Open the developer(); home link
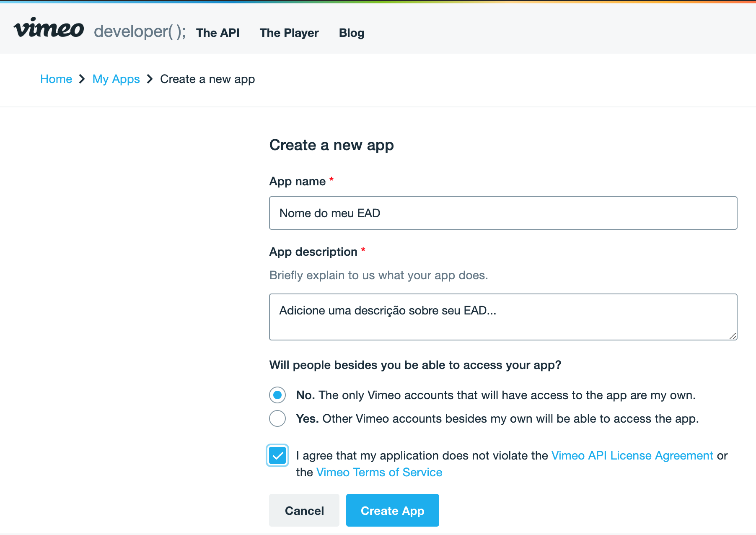 (x=140, y=31)
